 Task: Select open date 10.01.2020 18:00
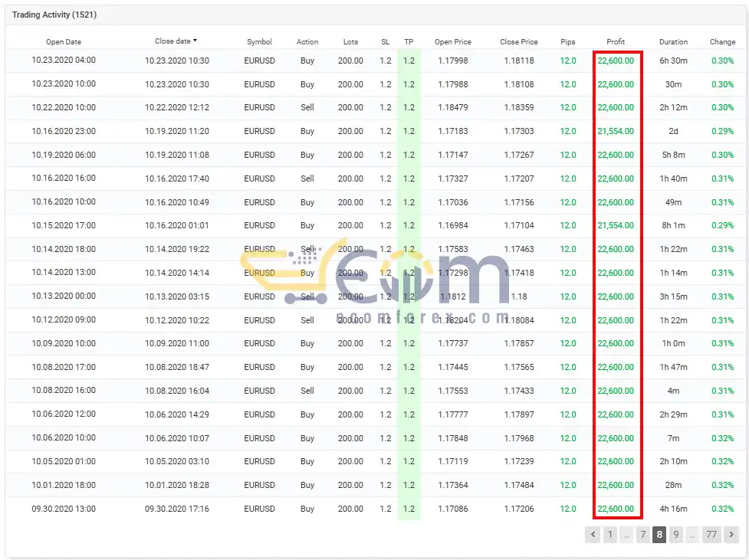pos(64,485)
